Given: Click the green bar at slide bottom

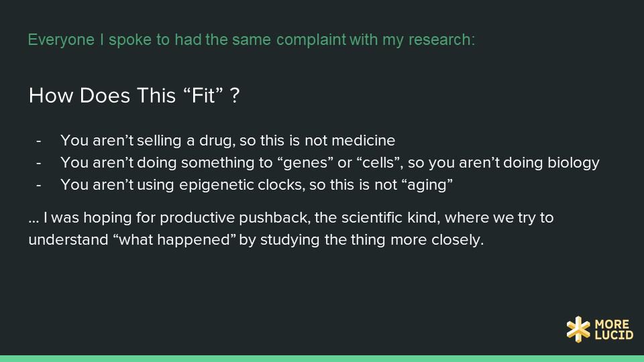Looking at the screenshot, I should coord(322,358).
